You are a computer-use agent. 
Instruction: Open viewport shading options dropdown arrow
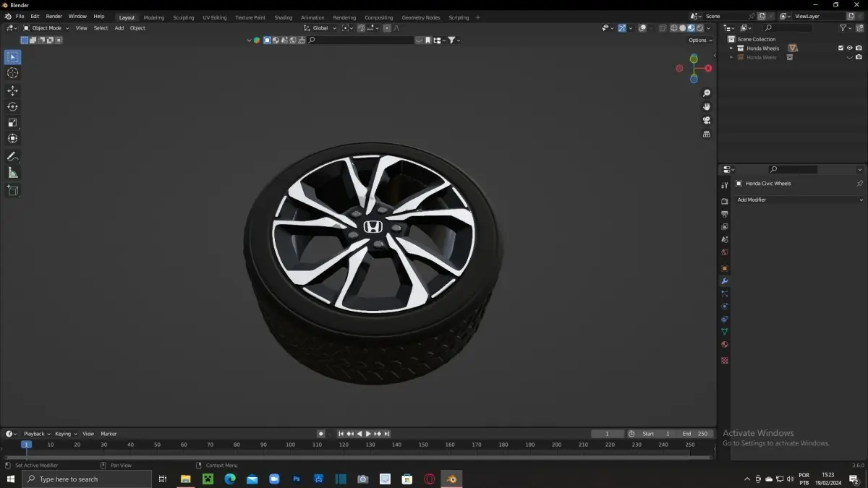click(x=708, y=28)
